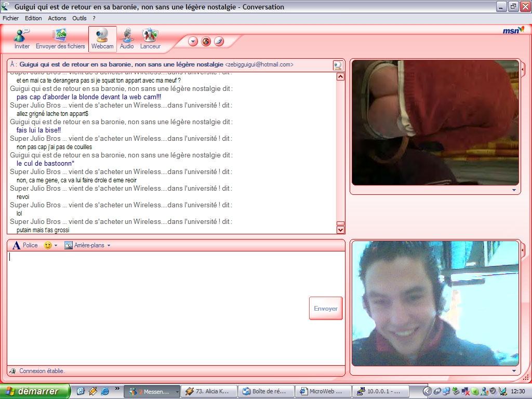
Task: Click the message "fais lui la bise!!"
Action: pyautogui.click(x=38, y=130)
